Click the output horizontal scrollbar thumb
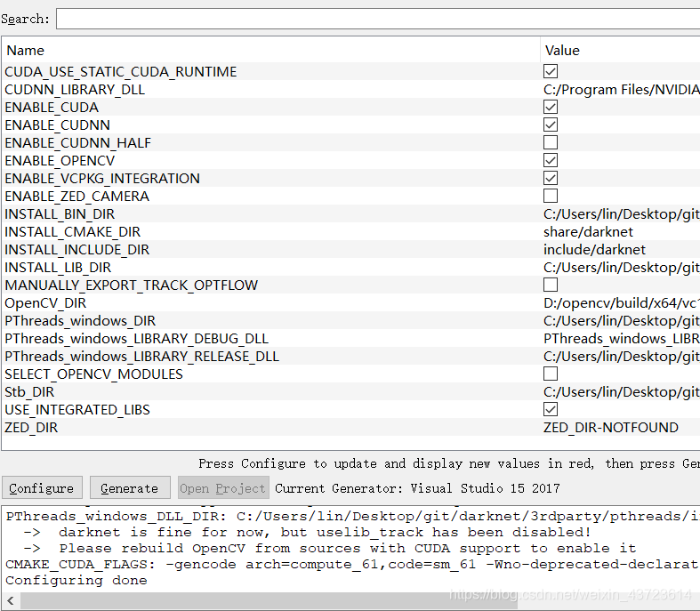The image size is (700, 611). [x=269, y=600]
